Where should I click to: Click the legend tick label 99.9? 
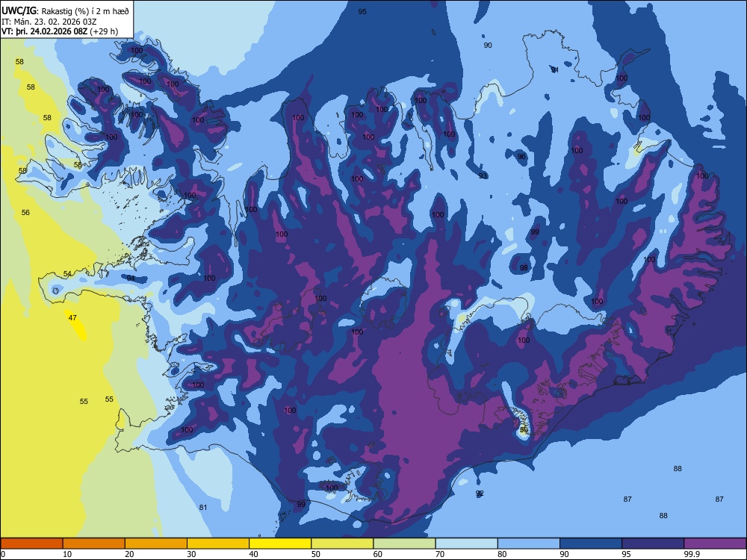pos(691,554)
